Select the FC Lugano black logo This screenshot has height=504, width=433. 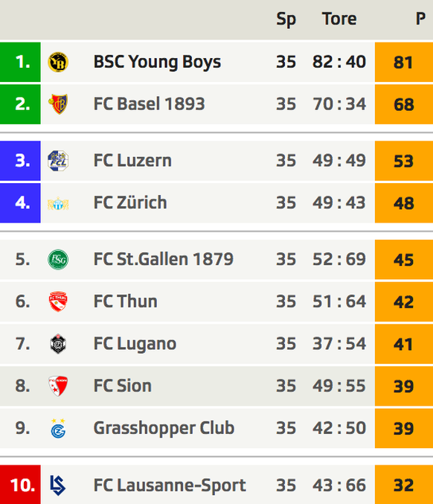(x=58, y=344)
